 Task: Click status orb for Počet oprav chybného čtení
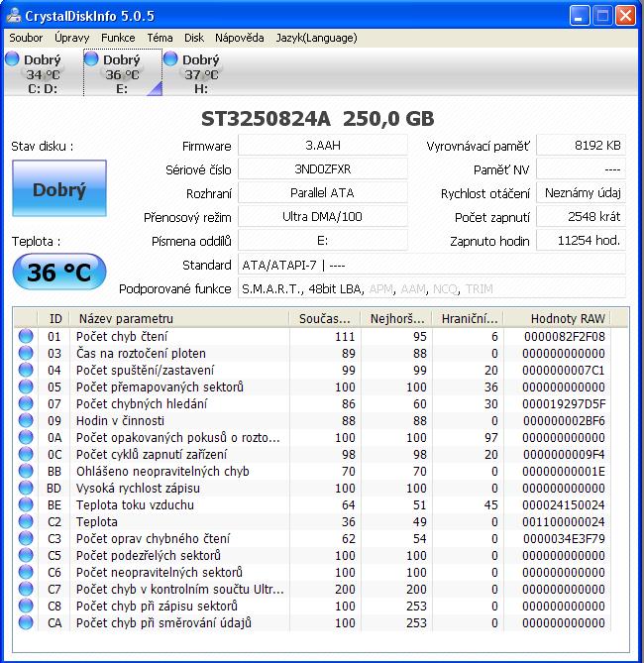click(26, 538)
